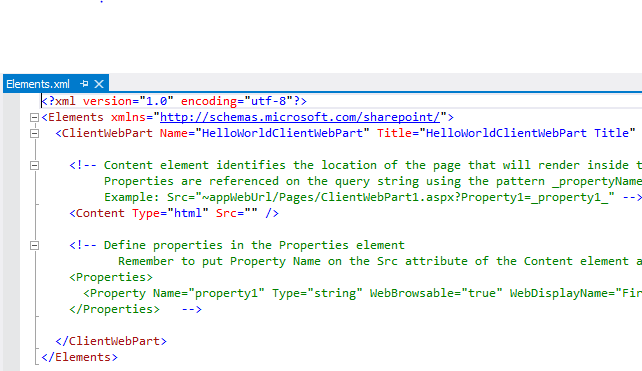Screen dimensions: 642x371
Task: Collapse the Content element comment block
Action: coord(34,165)
